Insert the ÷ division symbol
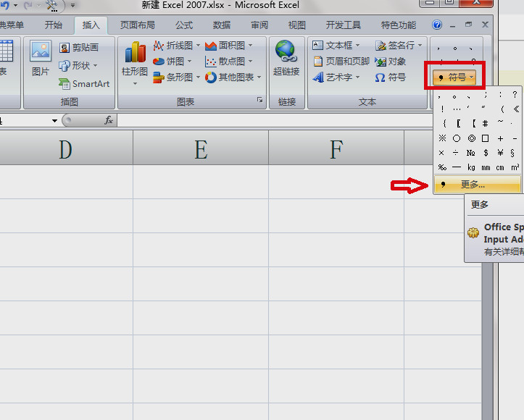Screen dimensions: 524x420 pos(455,153)
